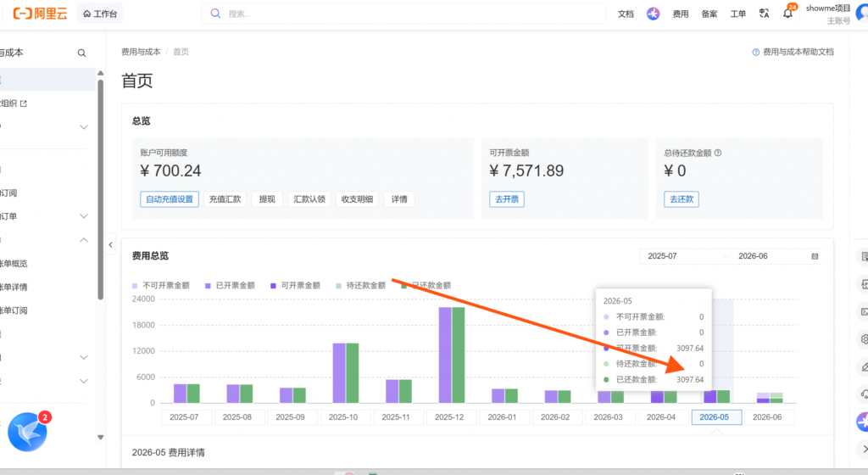
Task: Collapse the open group chevron above 账单概览
Action: click(84, 240)
